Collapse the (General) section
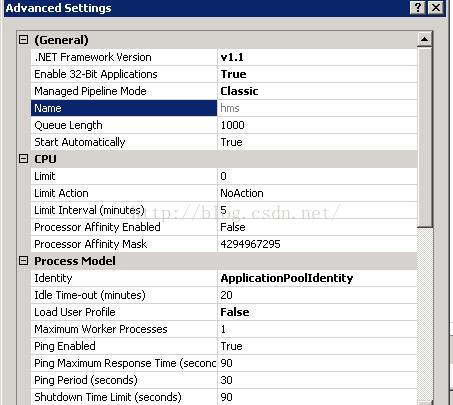The width and height of the screenshot is (453, 405). 23,40
